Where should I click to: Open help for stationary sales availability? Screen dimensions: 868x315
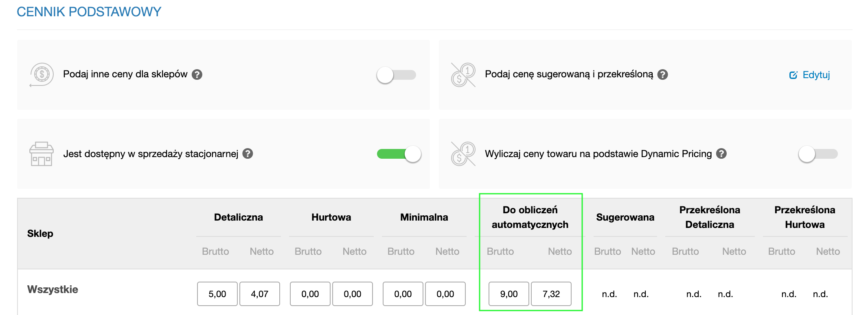(248, 153)
